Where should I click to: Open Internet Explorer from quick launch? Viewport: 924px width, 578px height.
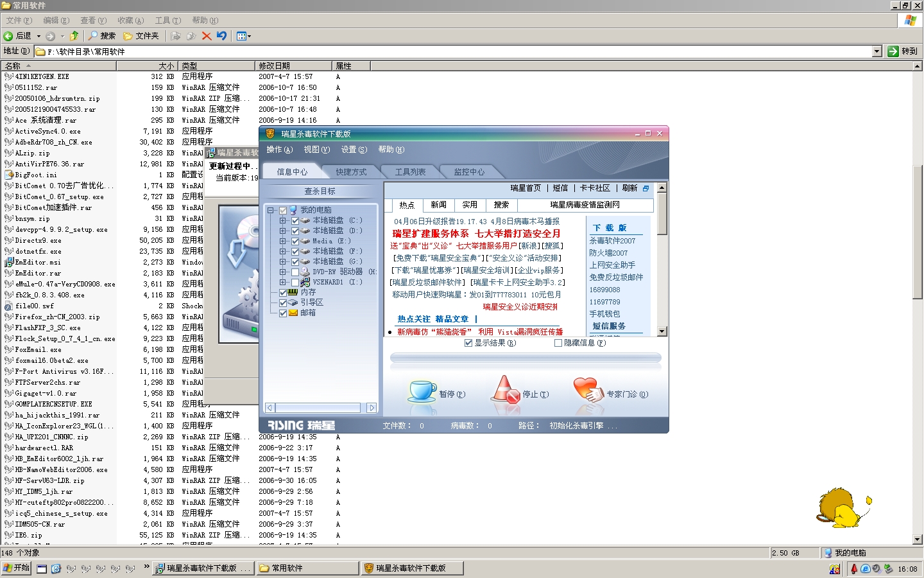pyautogui.click(x=56, y=568)
